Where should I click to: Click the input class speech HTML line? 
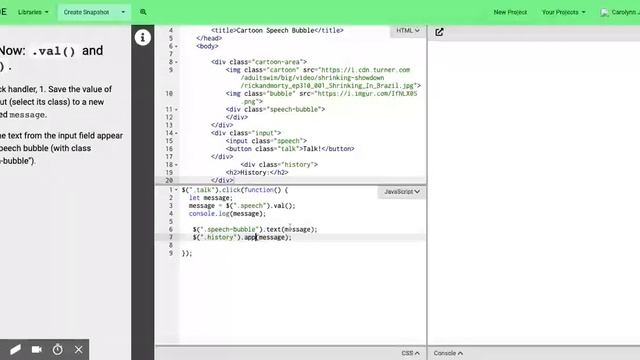266,141
